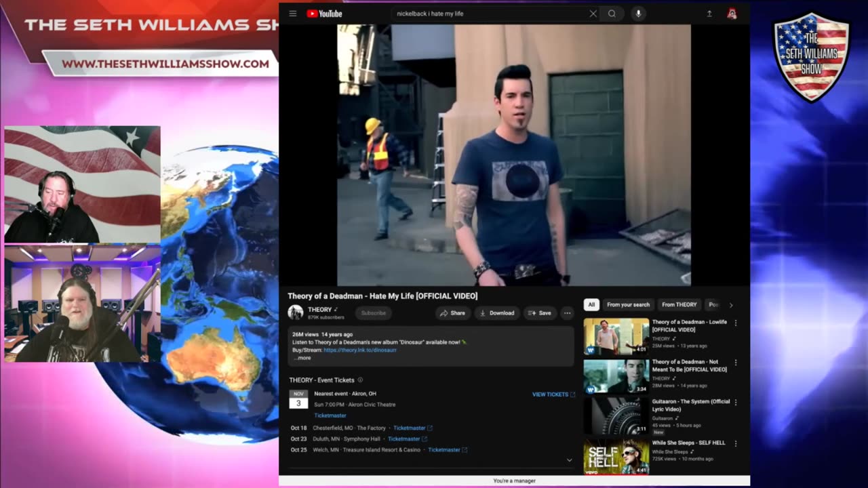Click the NOV 3 date badge
Viewport: 868px width, 488px height.
pos(298,399)
